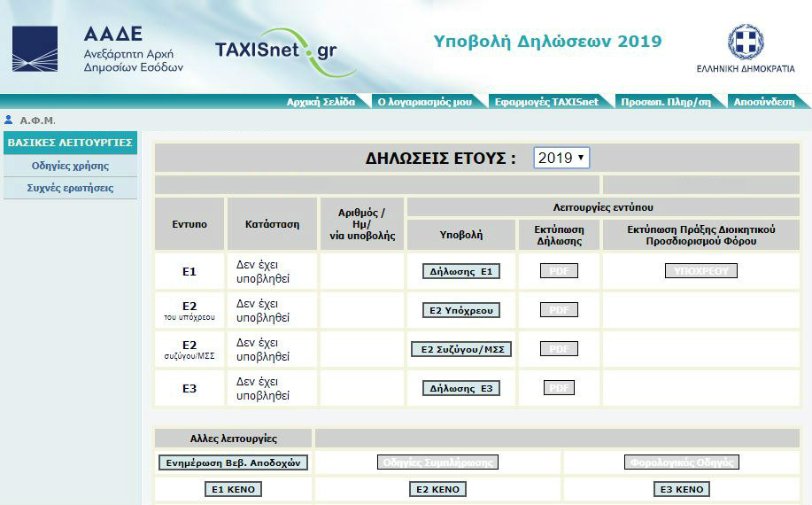
Task: Click Δεν έχει υποβληθεί status in E1 row
Action: coord(263,271)
